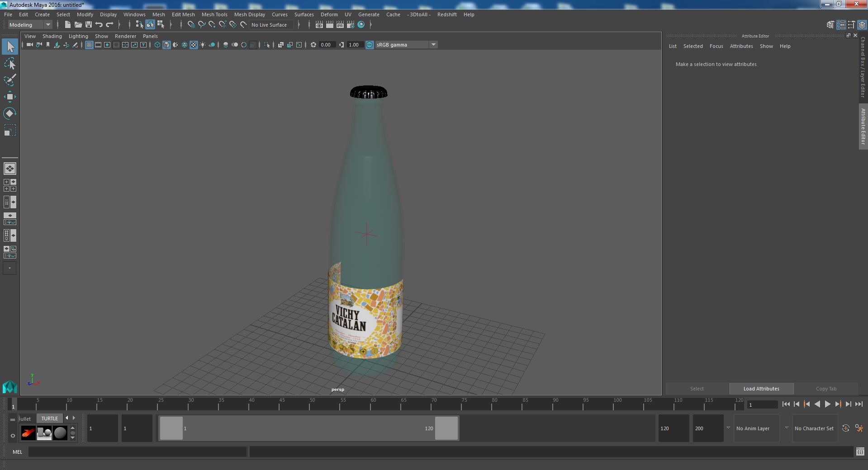The image size is (868, 470).
Task: Go to the end of playback range
Action: (859, 404)
